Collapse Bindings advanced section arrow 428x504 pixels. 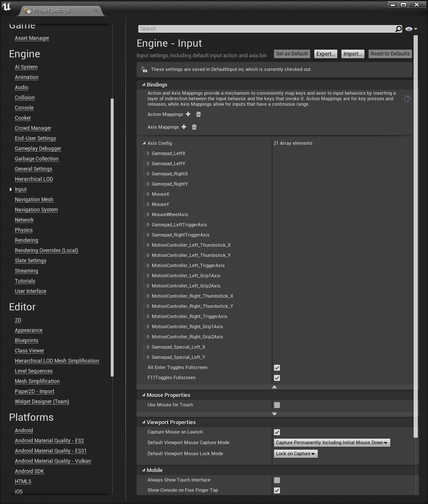tap(274, 387)
